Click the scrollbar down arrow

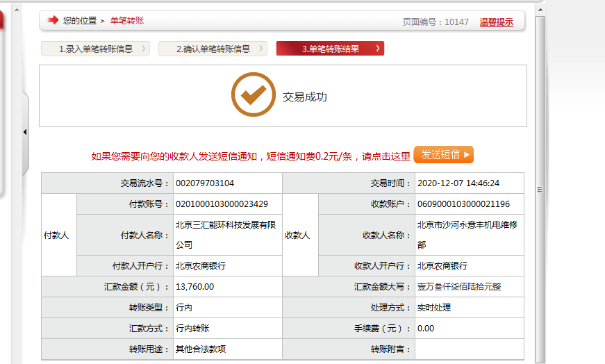[x=540, y=358]
